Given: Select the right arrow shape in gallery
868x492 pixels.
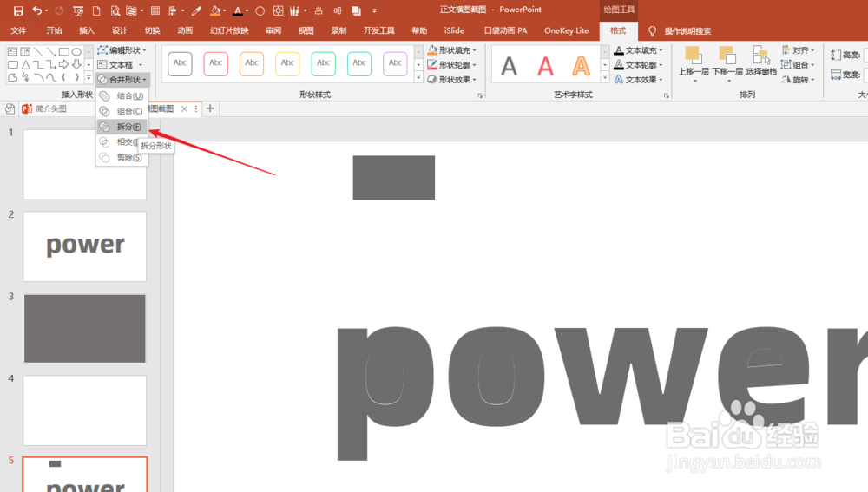Looking at the screenshot, I should pos(64,65).
